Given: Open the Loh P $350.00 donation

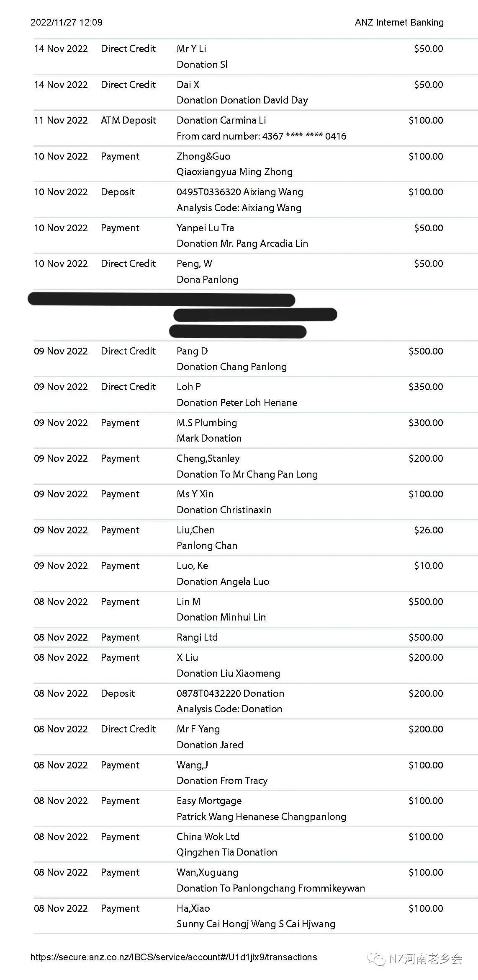Looking at the screenshot, I should (x=255, y=395).
